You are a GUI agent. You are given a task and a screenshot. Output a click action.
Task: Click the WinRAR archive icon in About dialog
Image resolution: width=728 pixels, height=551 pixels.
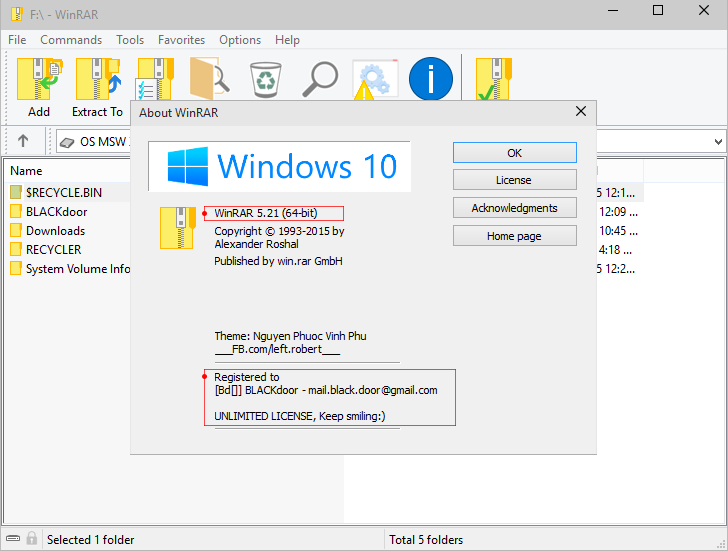pos(178,228)
